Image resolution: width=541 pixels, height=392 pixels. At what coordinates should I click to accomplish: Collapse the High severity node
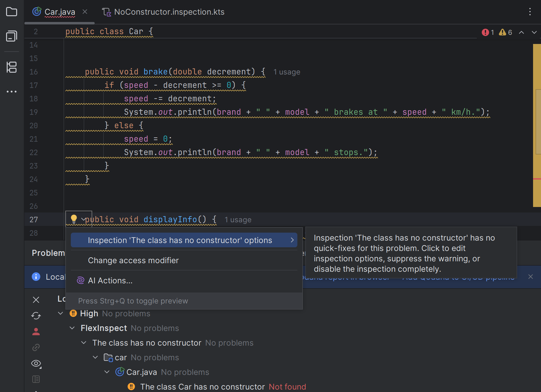60,314
